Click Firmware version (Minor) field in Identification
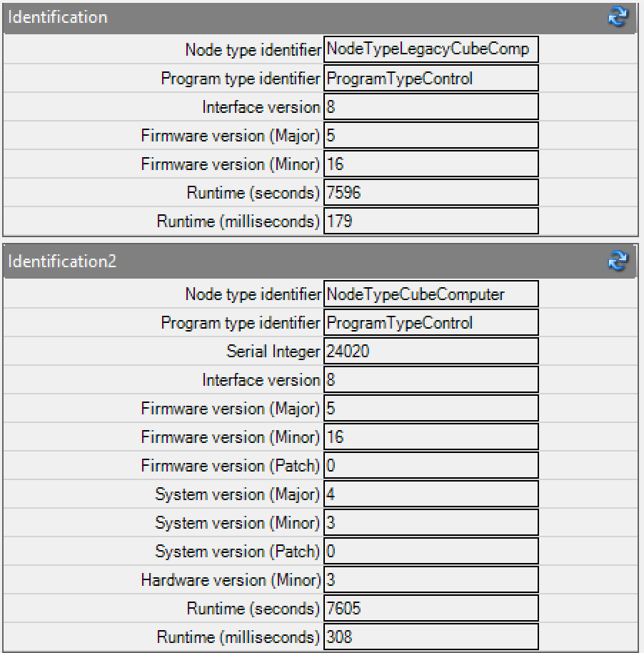 point(431,164)
